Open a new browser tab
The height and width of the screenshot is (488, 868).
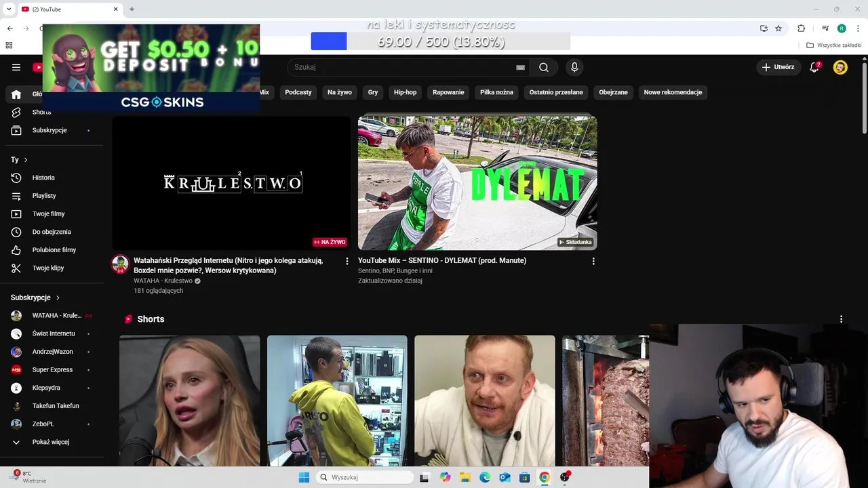coord(132,9)
